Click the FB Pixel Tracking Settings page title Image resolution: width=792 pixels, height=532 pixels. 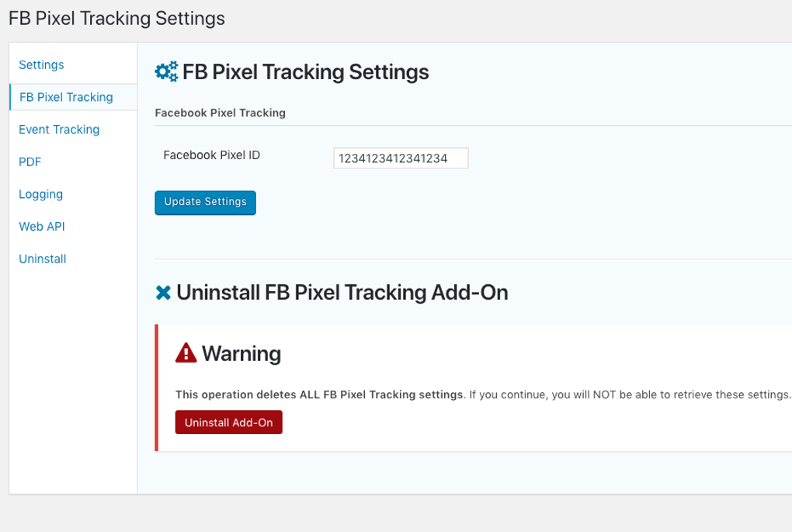click(115, 18)
